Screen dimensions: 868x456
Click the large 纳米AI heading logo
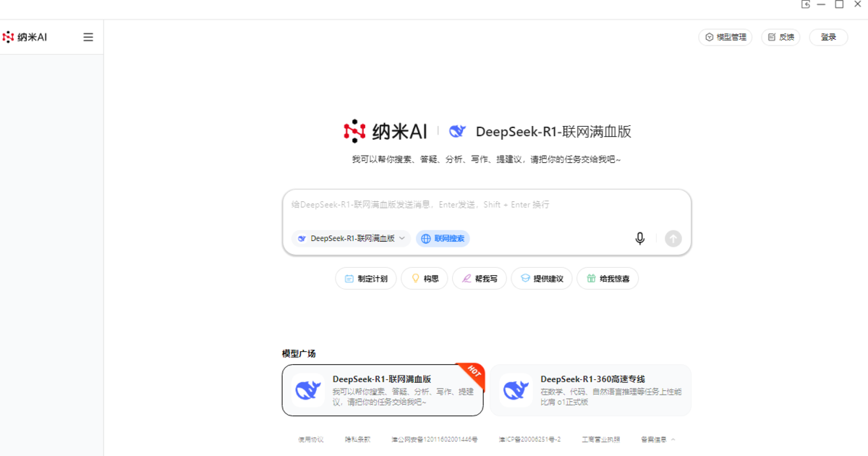pyautogui.click(x=386, y=131)
